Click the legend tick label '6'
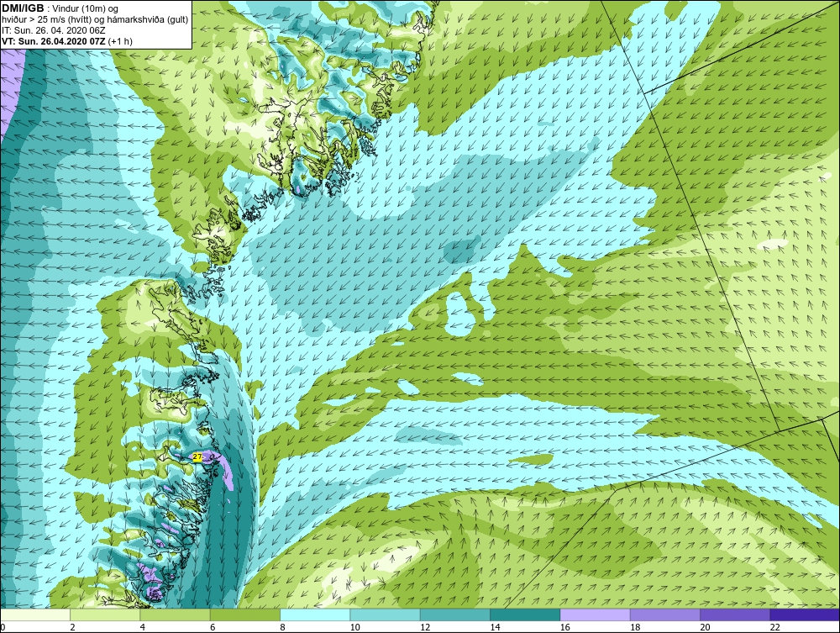Viewport: 840px width, 633px height. [x=213, y=627]
